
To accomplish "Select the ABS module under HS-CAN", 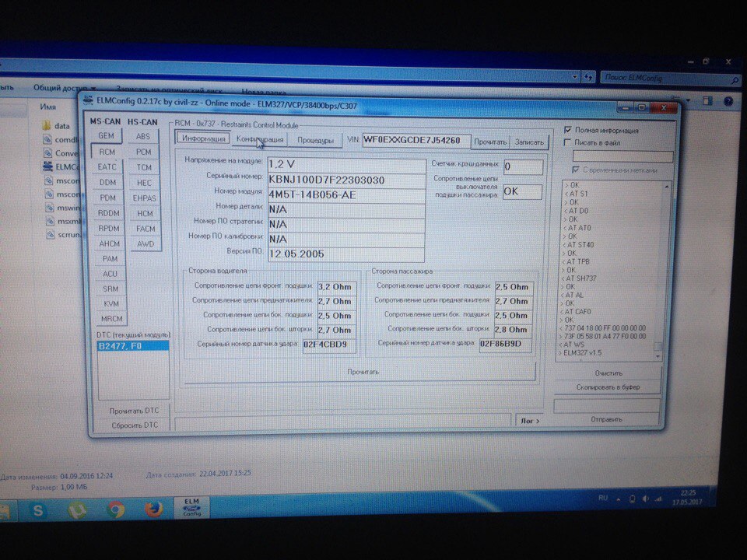I will (x=143, y=136).
